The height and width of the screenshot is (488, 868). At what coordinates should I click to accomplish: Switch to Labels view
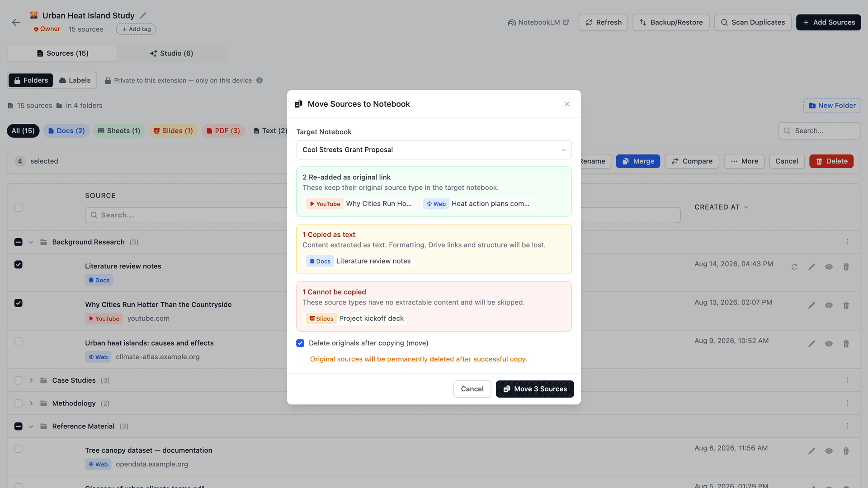pyautogui.click(x=75, y=80)
